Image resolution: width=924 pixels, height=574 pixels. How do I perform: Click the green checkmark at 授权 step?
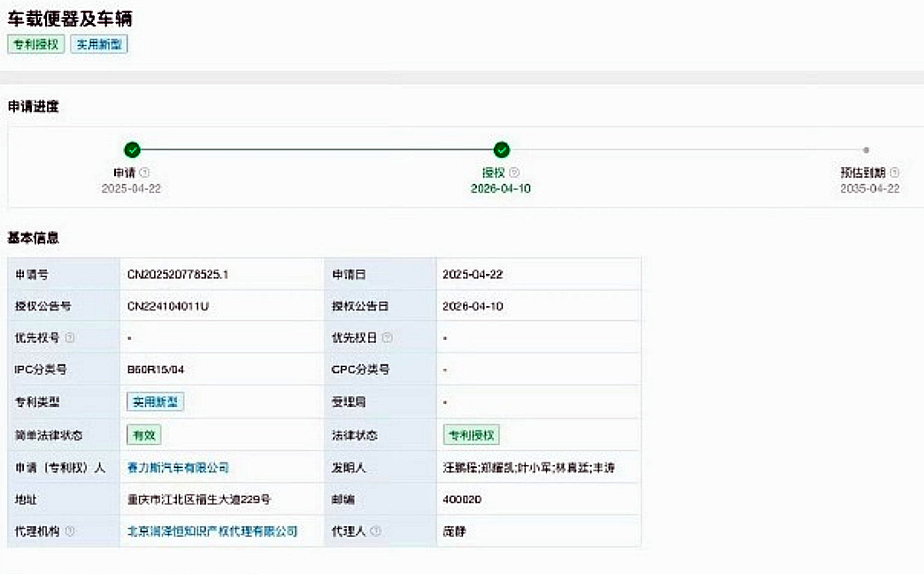click(502, 149)
